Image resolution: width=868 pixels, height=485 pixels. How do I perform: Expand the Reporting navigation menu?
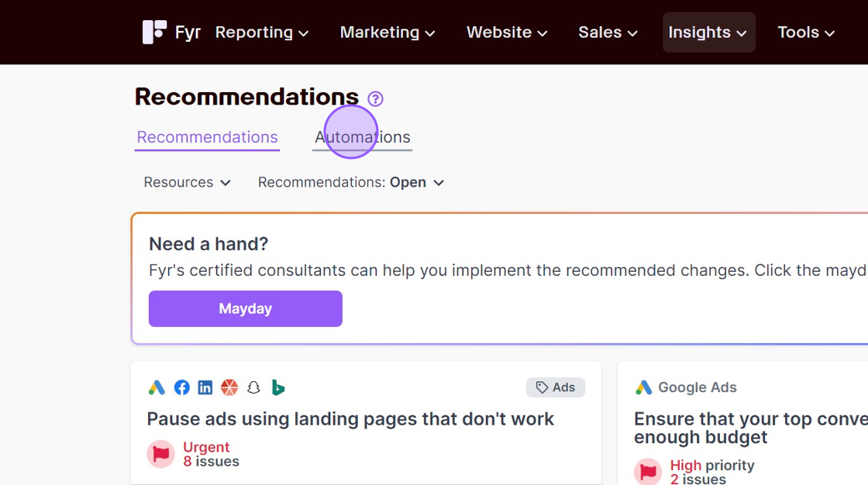point(262,33)
